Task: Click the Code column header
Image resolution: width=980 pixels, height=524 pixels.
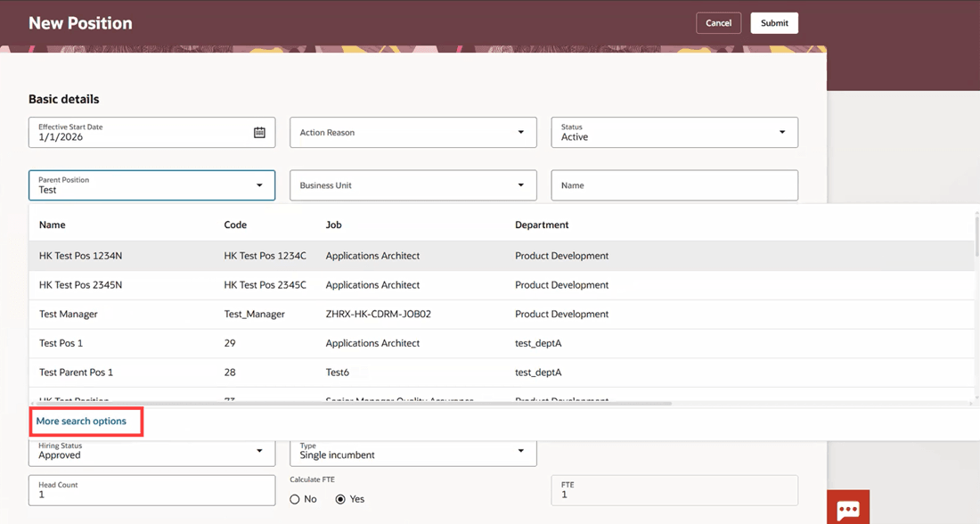Action: coord(235,225)
